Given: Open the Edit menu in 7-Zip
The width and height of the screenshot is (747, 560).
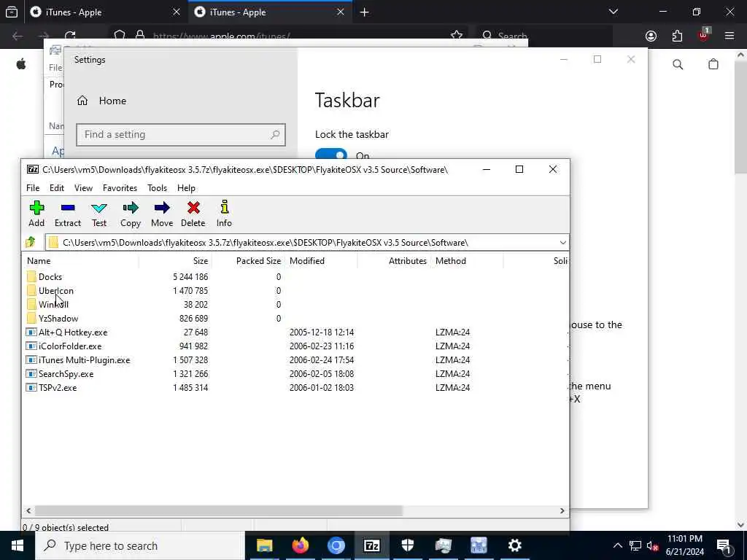Looking at the screenshot, I should 57,188.
